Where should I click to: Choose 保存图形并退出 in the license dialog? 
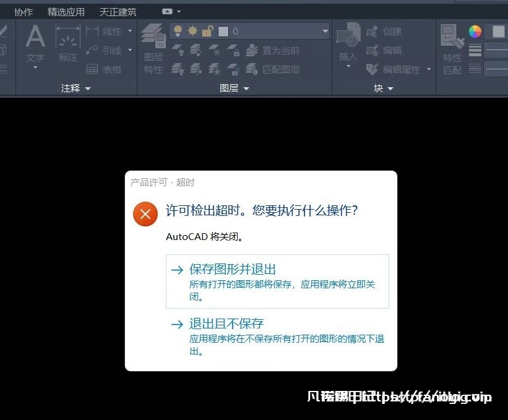(277, 281)
